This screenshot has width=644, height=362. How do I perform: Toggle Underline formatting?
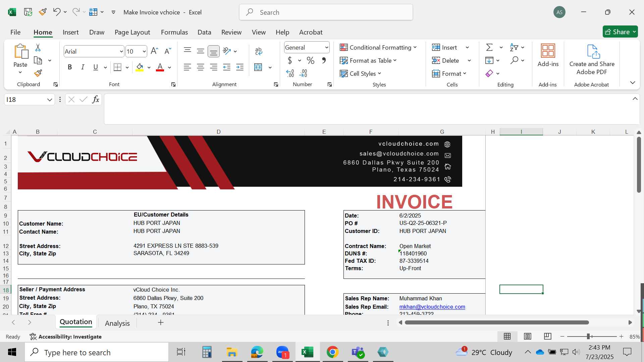[96, 67]
